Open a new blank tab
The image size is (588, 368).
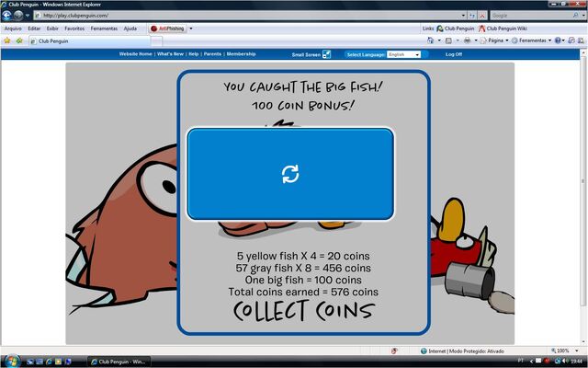(x=156, y=40)
